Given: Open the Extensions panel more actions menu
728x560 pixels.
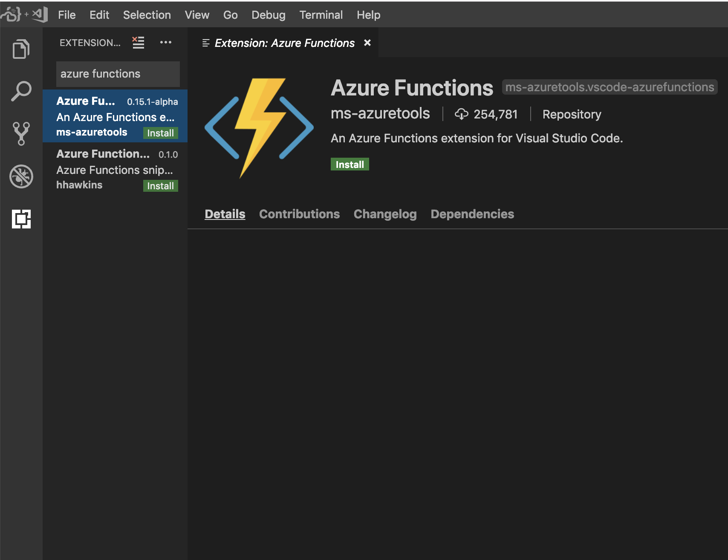Looking at the screenshot, I should [x=166, y=42].
